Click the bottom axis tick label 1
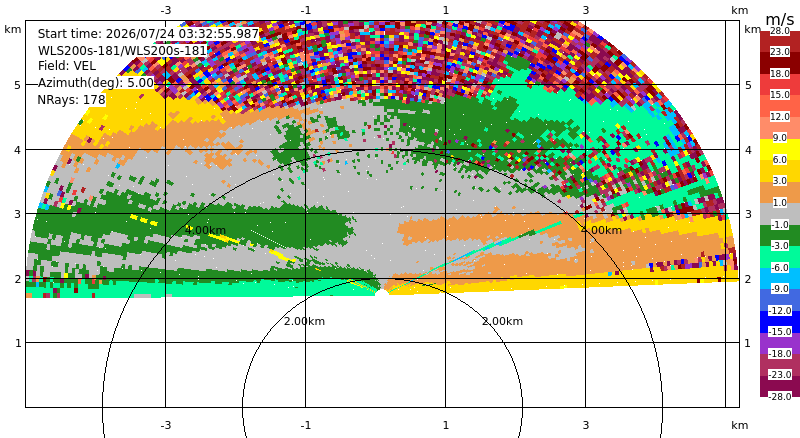Image resolution: width=800 pixels, height=438 pixels. tap(445, 425)
